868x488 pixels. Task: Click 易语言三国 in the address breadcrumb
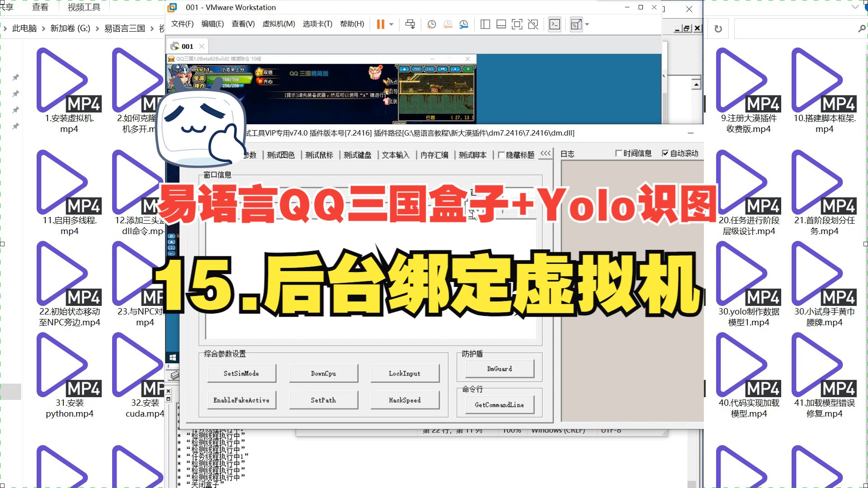(124, 28)
